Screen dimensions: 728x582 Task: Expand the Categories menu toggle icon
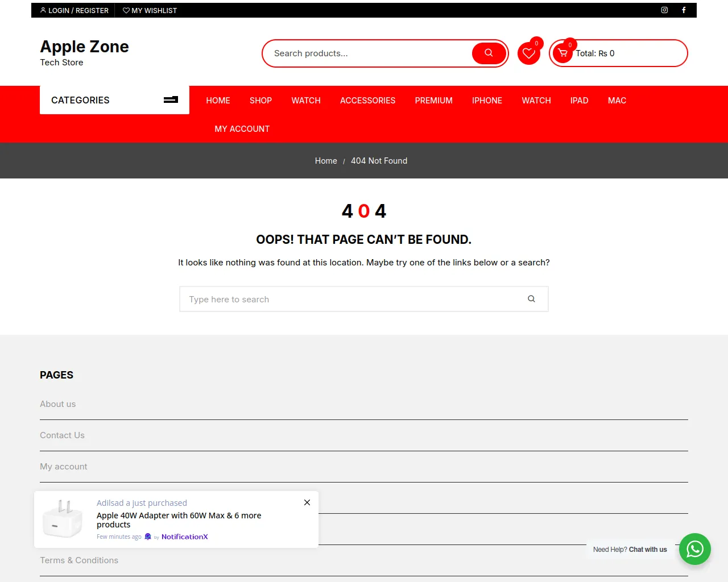point(171,100)
